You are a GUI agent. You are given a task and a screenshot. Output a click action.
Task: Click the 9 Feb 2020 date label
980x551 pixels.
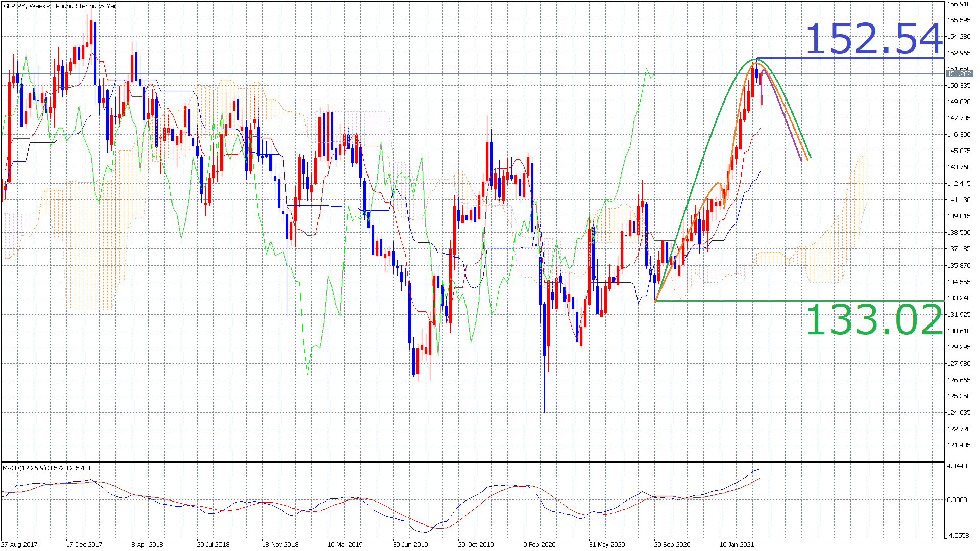(x=540, y=544)
